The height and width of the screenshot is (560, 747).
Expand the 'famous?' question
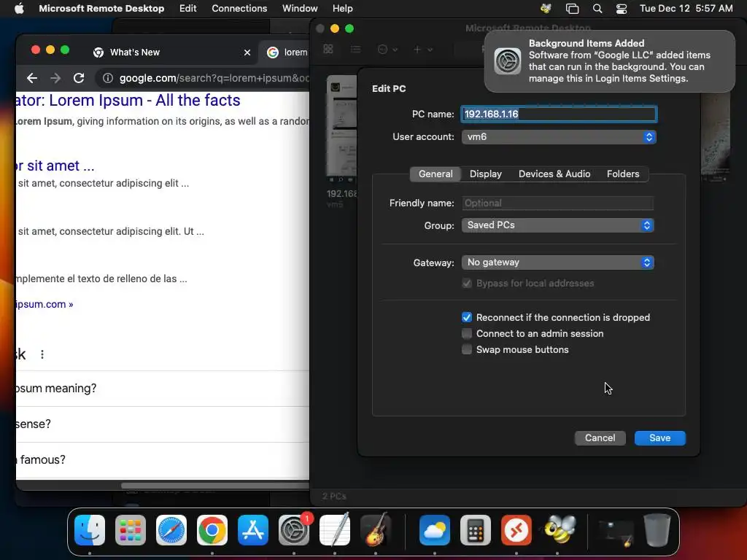(163, 460)
